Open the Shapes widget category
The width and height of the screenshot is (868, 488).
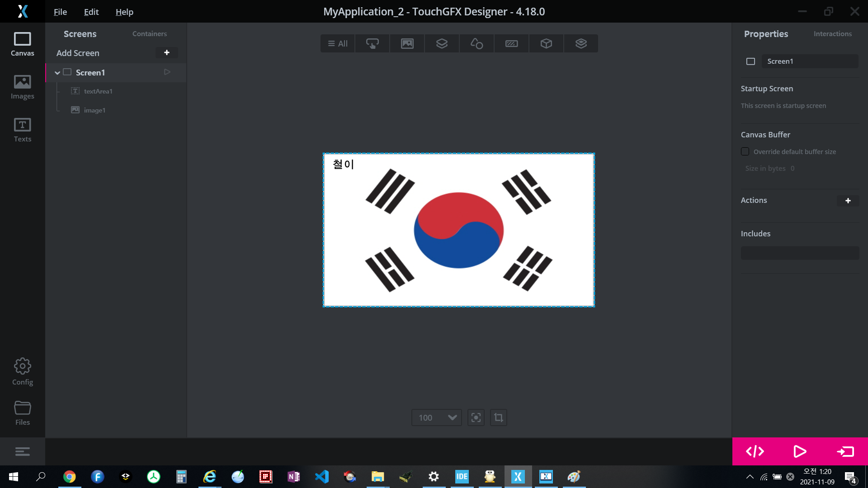(x=476, y=43)
